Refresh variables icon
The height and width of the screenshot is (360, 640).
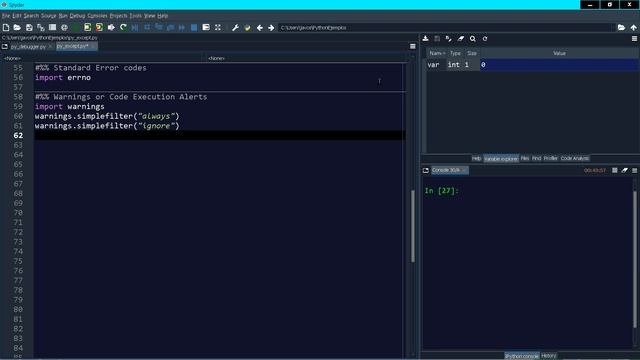[485, 38]
